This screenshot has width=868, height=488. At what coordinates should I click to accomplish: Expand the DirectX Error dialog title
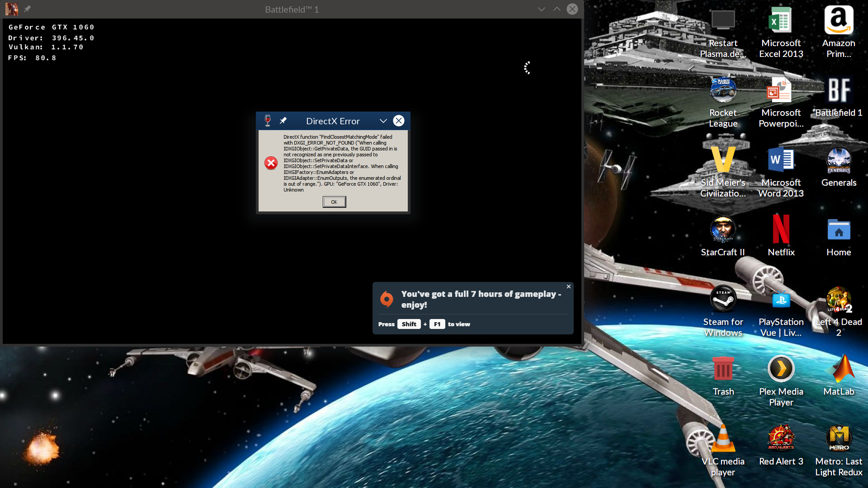[x=383, y=120]
